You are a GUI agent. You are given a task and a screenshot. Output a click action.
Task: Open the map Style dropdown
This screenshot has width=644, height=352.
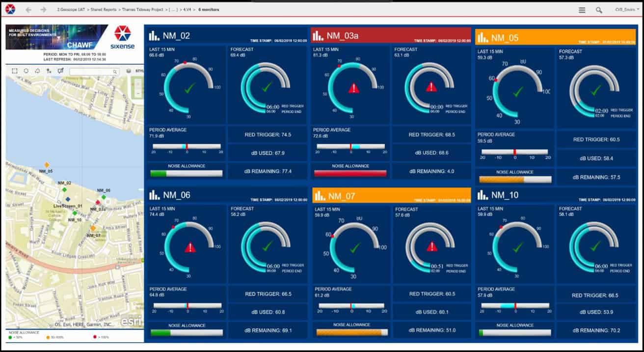pos(139,71)
